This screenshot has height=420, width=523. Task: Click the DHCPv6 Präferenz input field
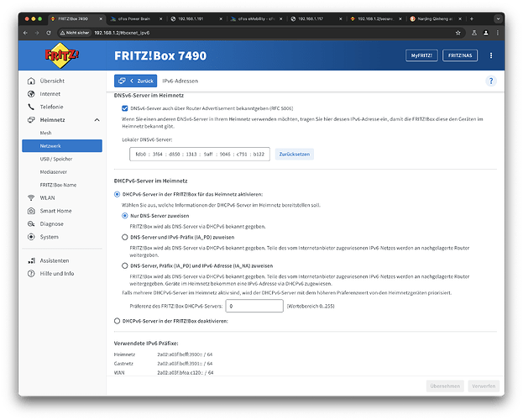click(255, 307)
